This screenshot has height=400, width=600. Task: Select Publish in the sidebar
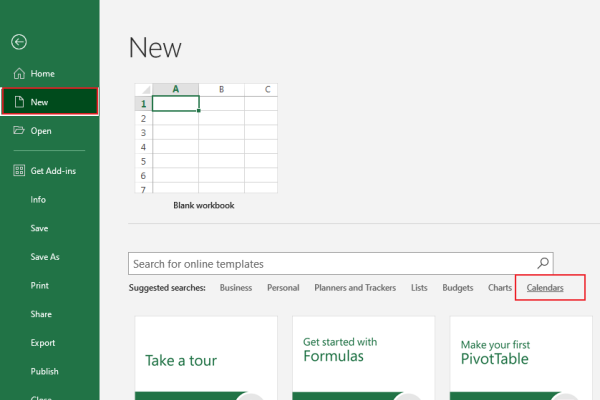44,371
